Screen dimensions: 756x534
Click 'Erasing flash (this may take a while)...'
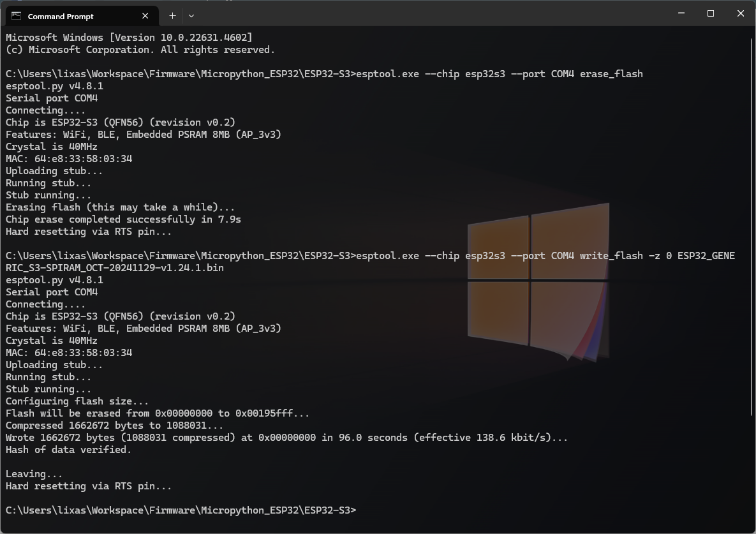pyautogui.click(x=121, y=207)
